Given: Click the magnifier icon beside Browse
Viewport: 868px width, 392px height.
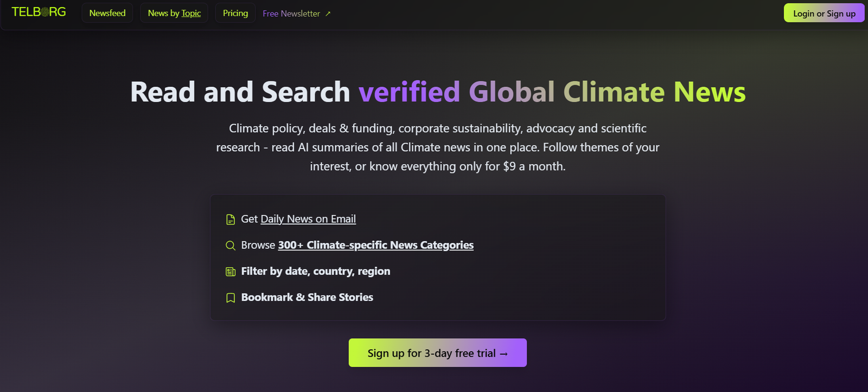Looking at the screenshot, I should point(231,246).
